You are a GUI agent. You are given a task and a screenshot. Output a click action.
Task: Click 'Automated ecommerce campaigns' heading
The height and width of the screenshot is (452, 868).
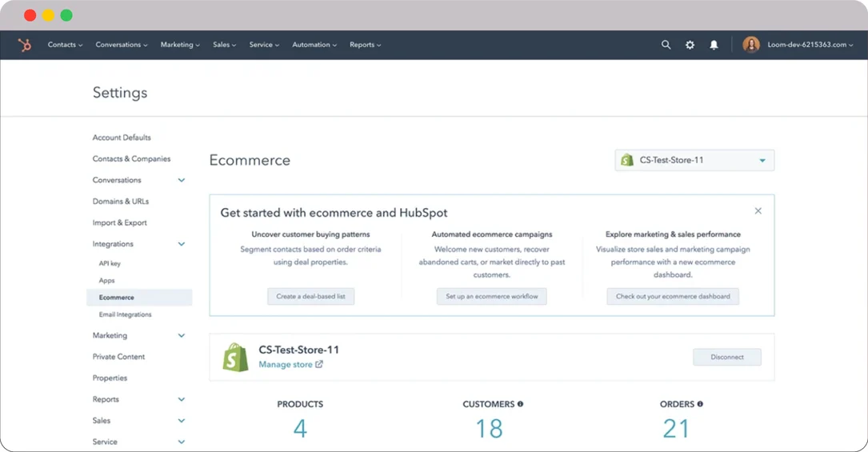click(x=491, y=234)
